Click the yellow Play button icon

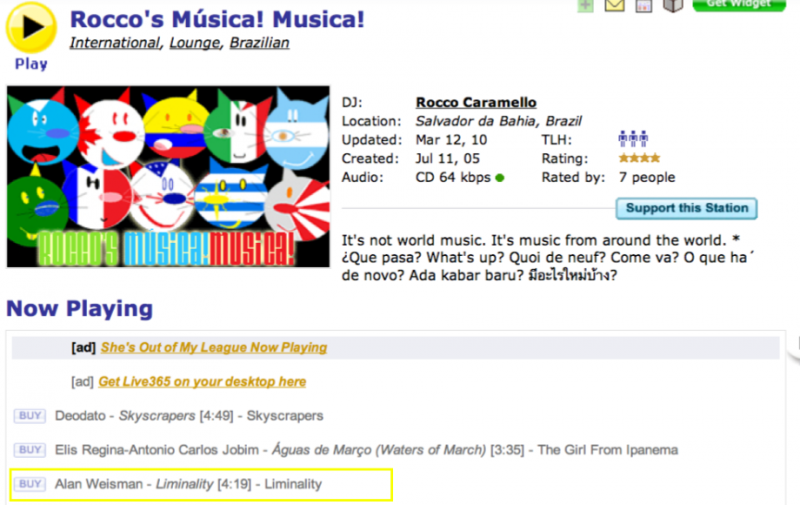31,26
